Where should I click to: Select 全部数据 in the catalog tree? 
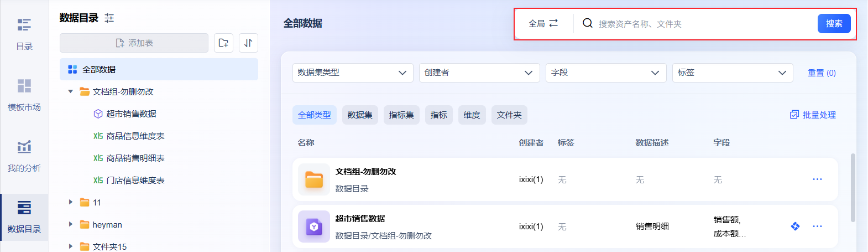[x=159, y=69]
